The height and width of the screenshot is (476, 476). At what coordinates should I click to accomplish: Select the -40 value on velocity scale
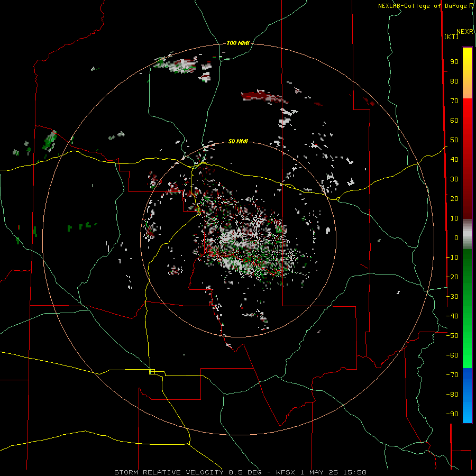point(452,316)
